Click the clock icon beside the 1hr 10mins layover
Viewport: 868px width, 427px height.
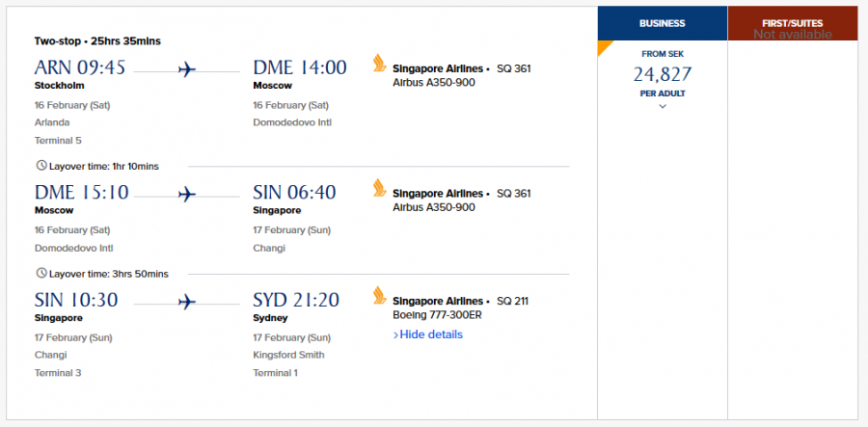(41, 166)
